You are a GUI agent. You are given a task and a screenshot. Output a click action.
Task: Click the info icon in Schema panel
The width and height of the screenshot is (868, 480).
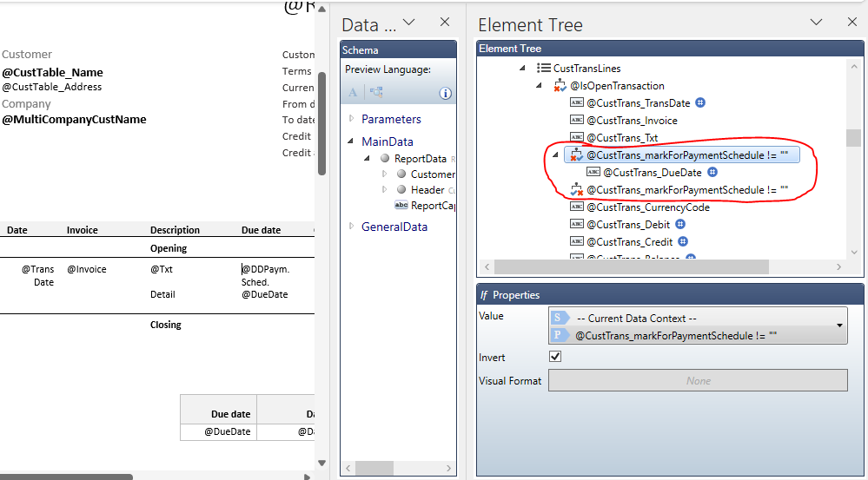click(x=445, y=93)
